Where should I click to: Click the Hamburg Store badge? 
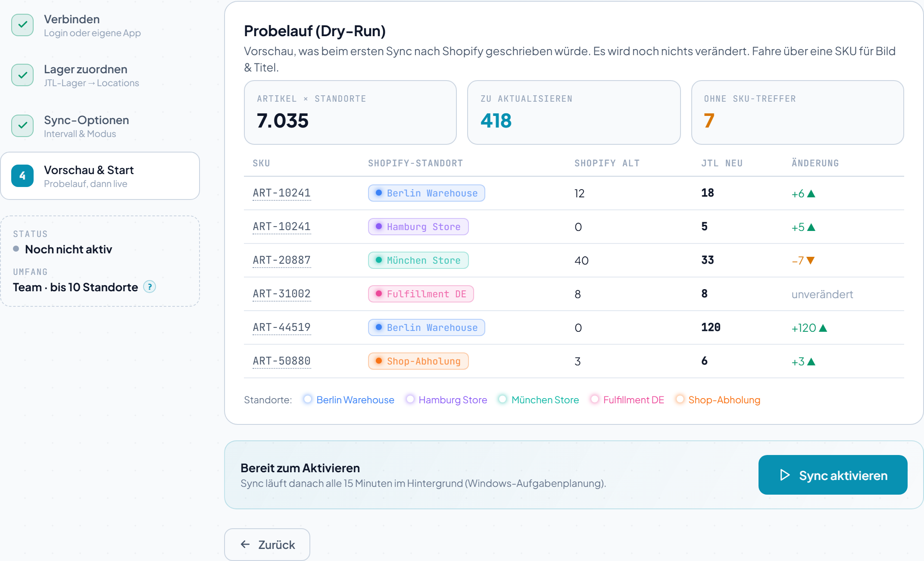tap(418, 227)
